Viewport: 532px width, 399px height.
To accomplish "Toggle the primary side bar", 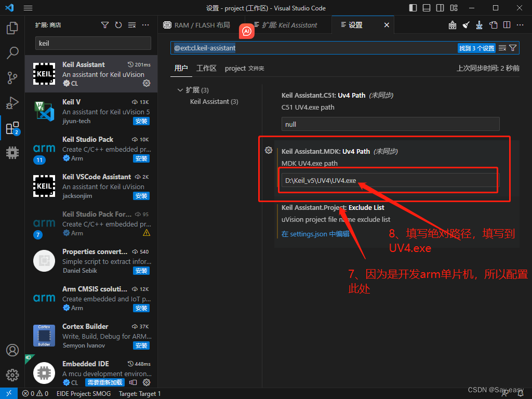I will 413,8.
